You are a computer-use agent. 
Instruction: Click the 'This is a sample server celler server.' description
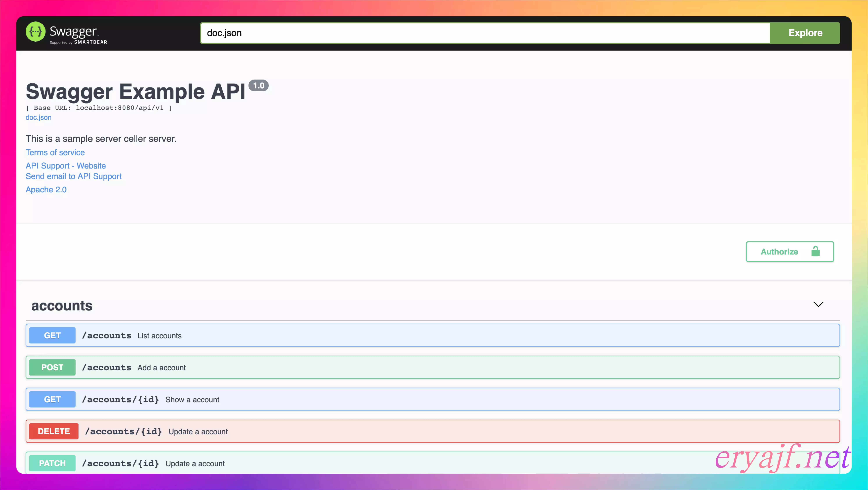click(x=101, y=139)
